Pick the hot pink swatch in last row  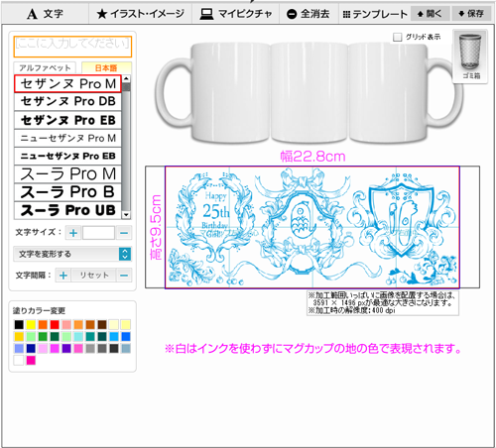click(x=31, y=360)
